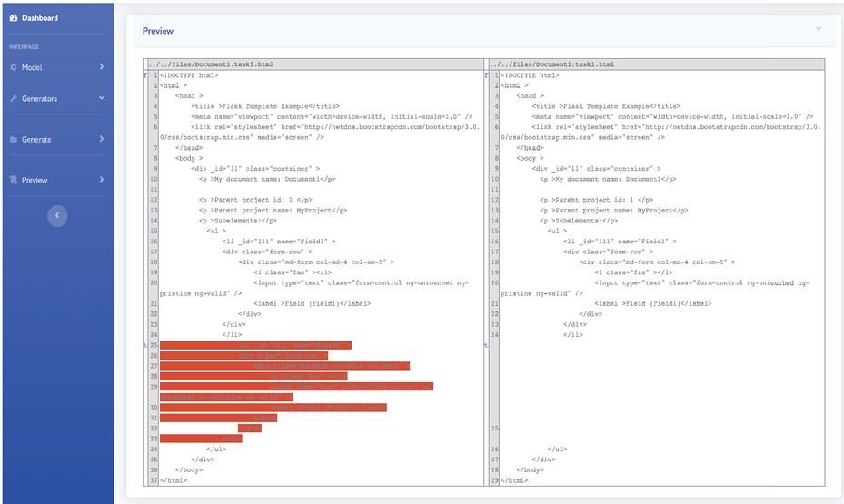Click the Model gear icon
The image size is (844, 504).
point(14,67)
